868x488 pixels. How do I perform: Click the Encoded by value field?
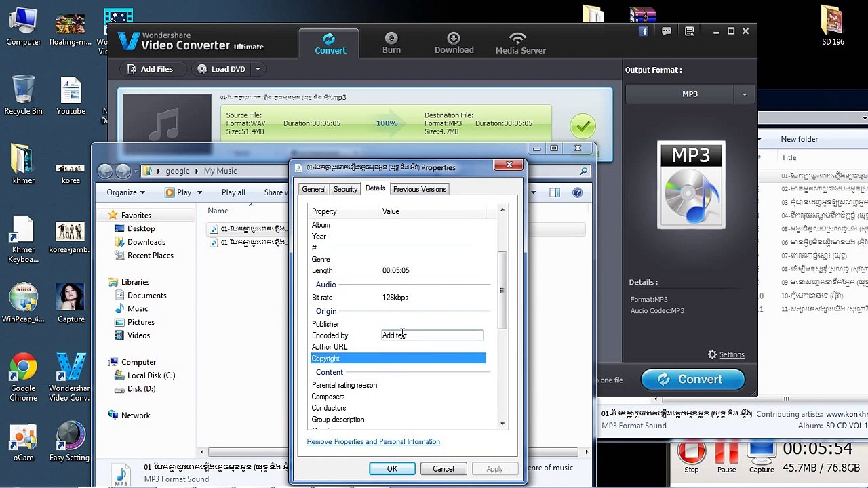(433, 335)
